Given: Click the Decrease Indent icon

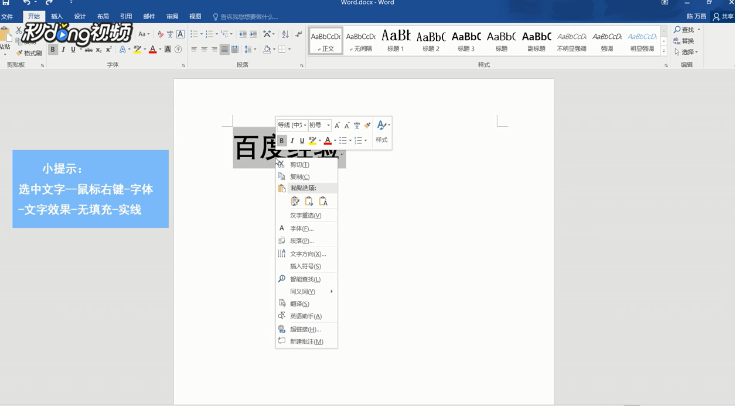Looking at the screenshot, I should tap(242, 34).
